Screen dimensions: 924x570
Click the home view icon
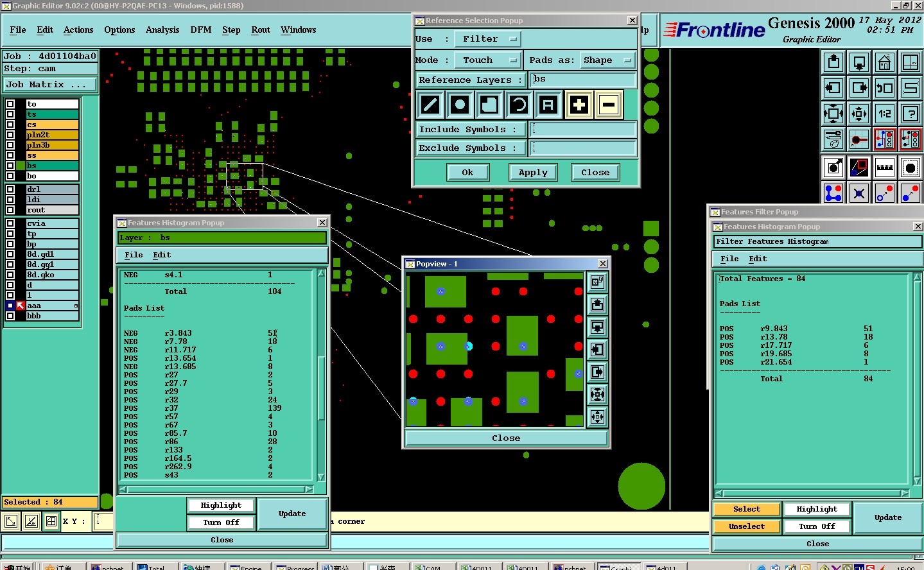(885, 62)
